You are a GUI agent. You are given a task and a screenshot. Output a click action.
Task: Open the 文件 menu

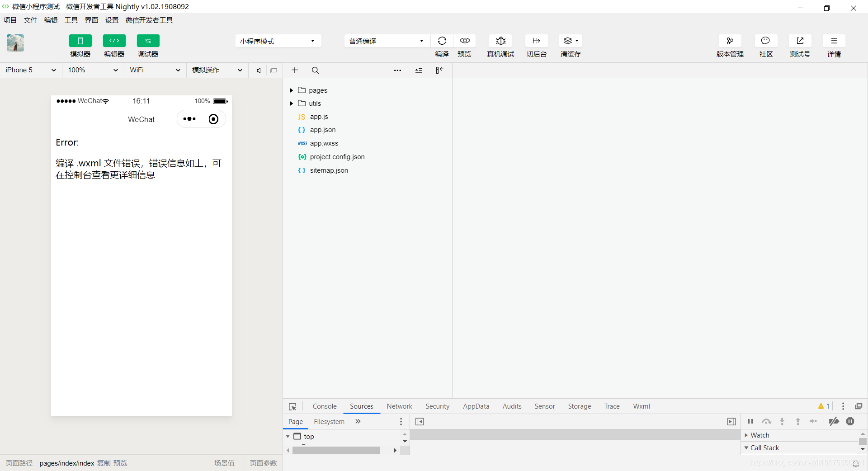[x=30, y=20]
